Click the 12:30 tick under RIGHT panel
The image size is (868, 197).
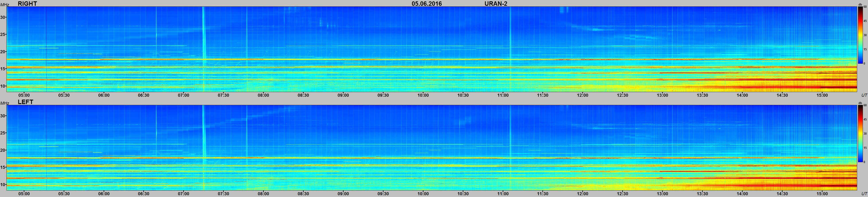point(623,95)
